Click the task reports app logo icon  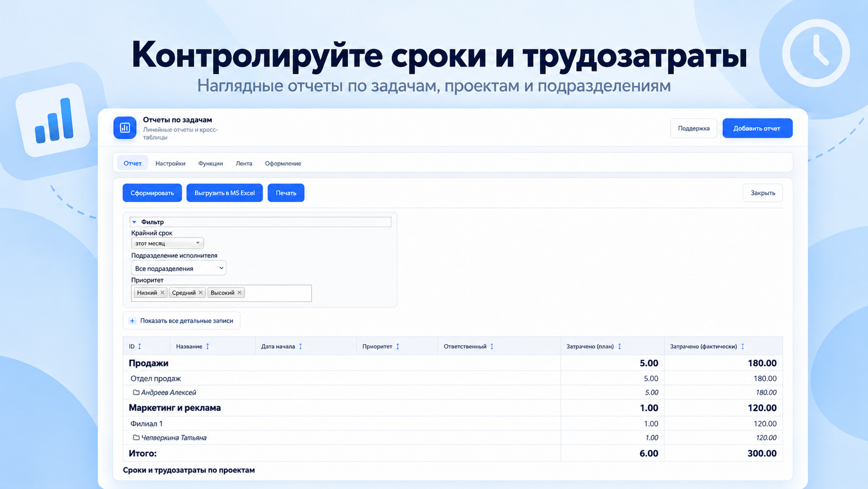pyautogui.click(x=125, y=128)
